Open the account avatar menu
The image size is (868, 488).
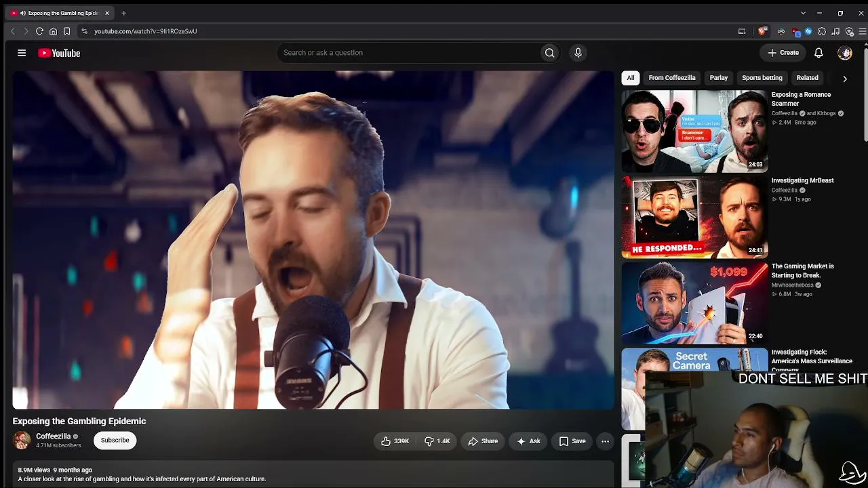(845, 53)
